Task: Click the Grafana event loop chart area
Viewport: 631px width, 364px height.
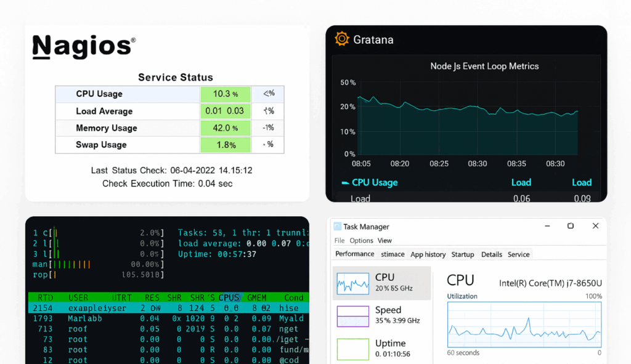Action: point(468,118)
